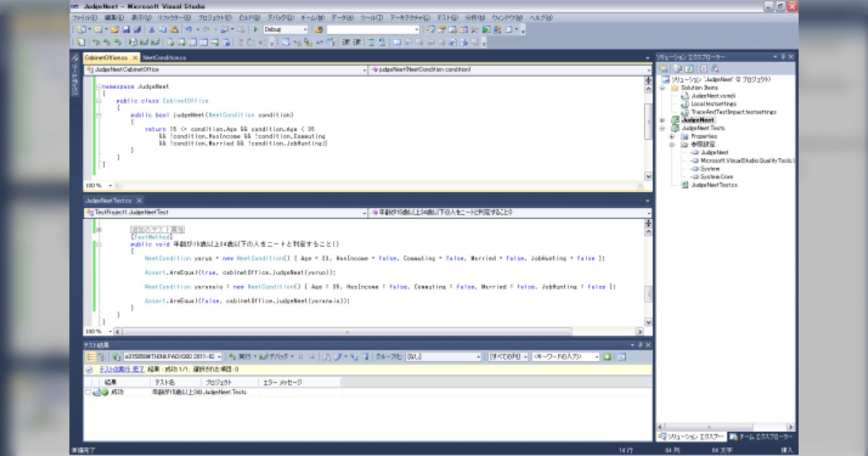The width and height of the screenshot is (868, 456).
Task: Switch to the NeetCondition.cs tab
Action: pos(163,57)
